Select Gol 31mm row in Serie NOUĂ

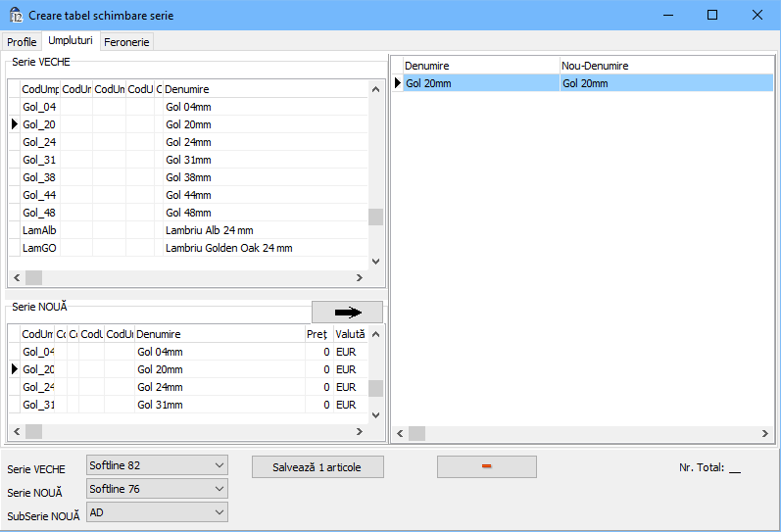(160, 405)
